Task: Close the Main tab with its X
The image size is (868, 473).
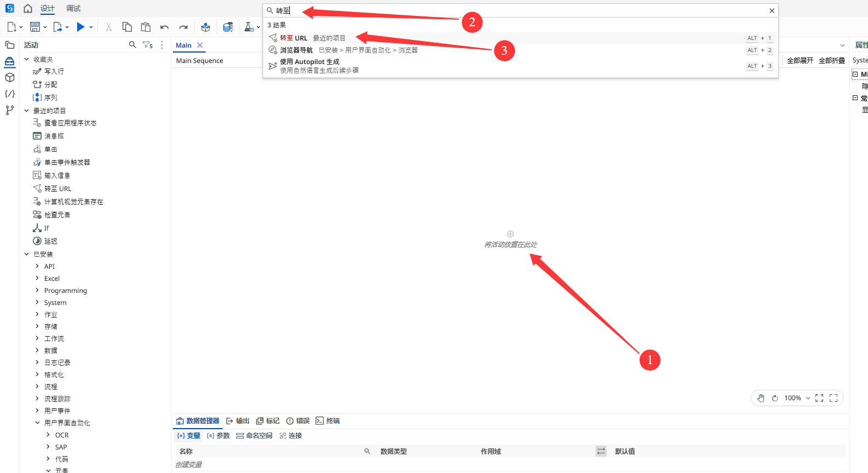Action: (200, 45)
